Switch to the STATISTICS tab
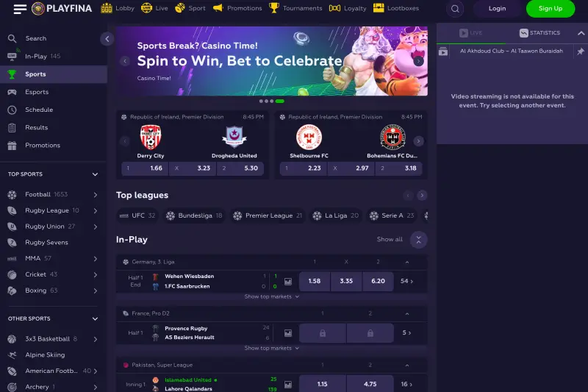The width and height of the screenshot is (588, 392). (x=539, y=33)
